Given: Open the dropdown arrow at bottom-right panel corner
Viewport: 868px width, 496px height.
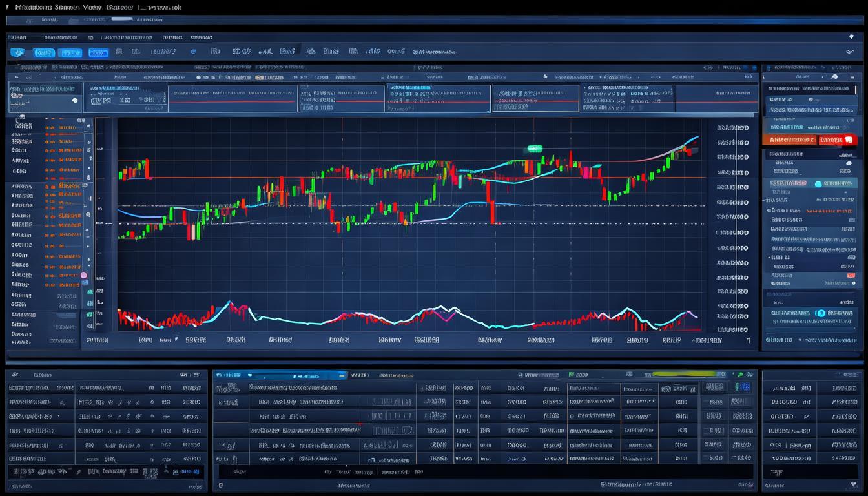Looking at the screenshot, I should tap(853, 484).
